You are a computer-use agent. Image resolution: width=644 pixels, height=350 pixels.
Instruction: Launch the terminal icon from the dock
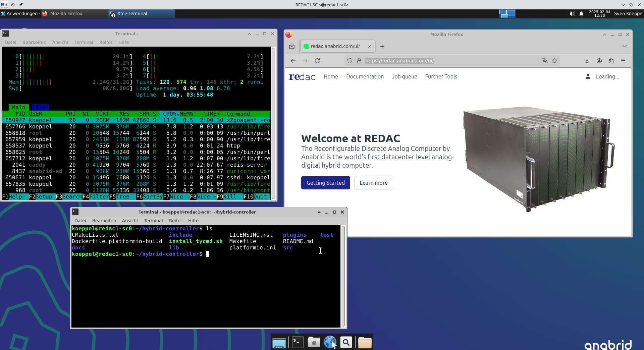(x=297, y=342)
